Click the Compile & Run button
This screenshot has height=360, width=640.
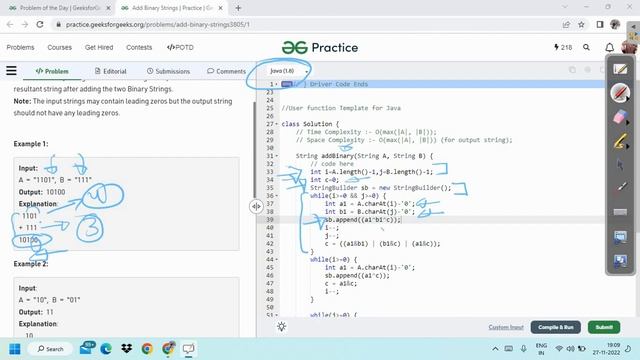tap(556, 327)
